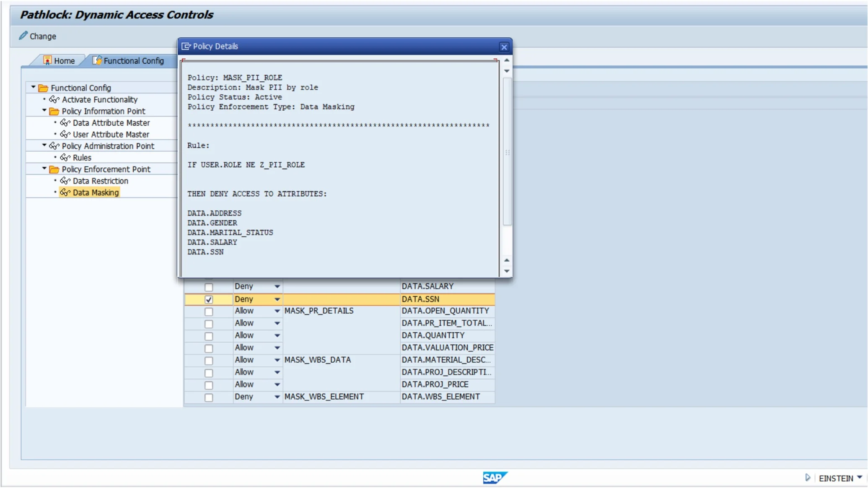This screenshot has height=488, width=868.
Task: Select Data Masking in the tree
Action: tap(96, 193)
